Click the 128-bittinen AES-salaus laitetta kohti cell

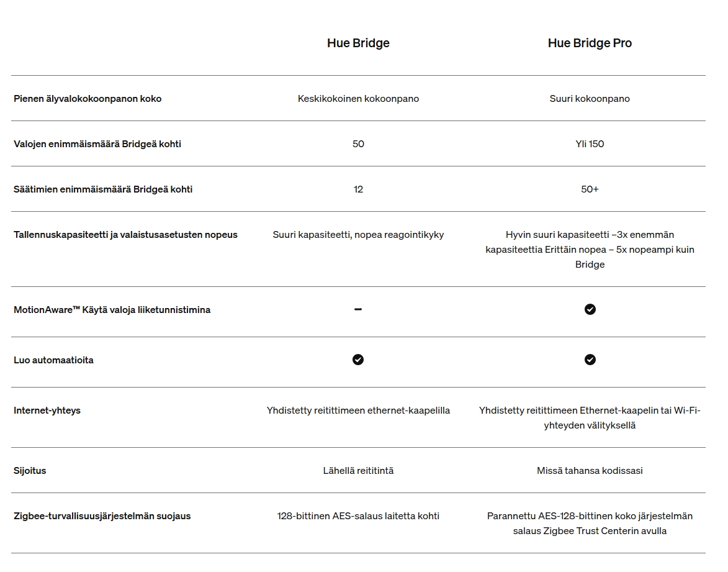tap(358, 515)
